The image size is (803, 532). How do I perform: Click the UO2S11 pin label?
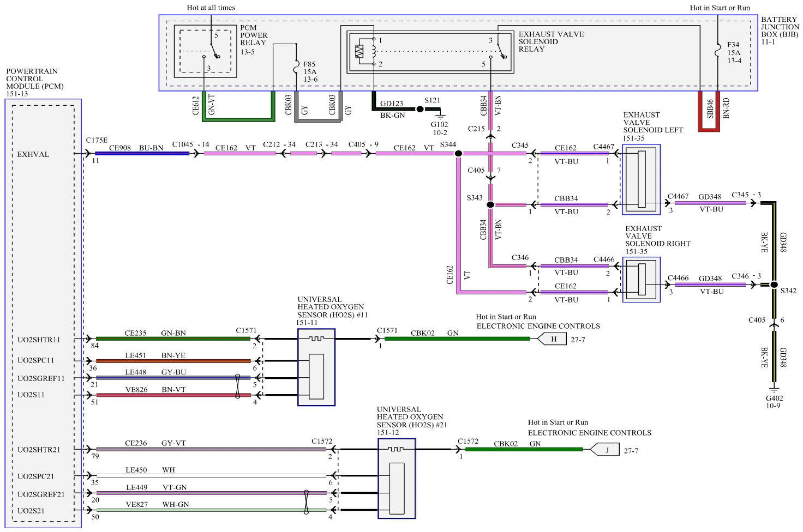coord(31,395)
